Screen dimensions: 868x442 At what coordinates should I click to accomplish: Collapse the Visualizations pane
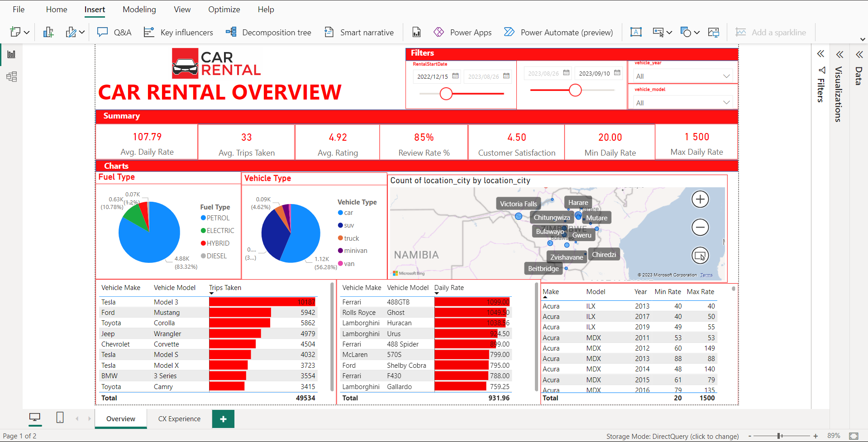839,54
